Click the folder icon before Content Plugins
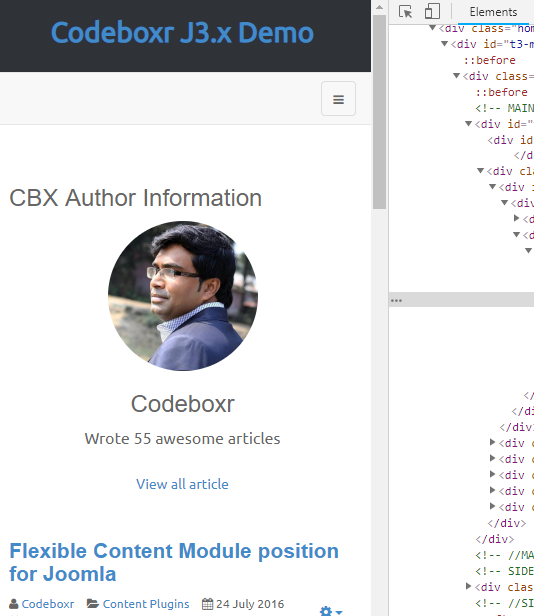 pyautogui.click(x=93, y=603)
